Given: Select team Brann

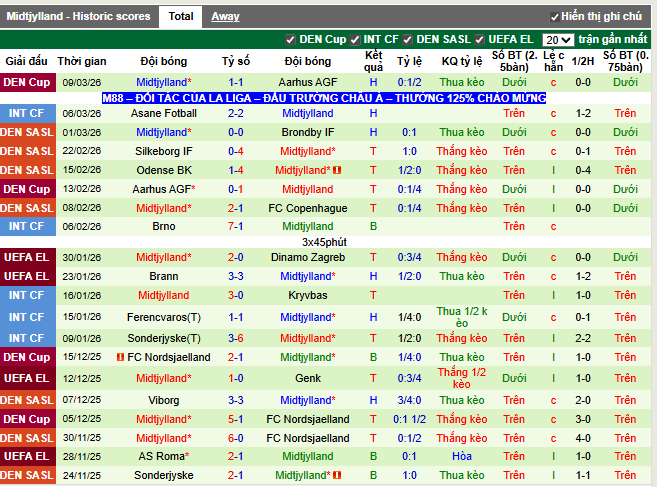Looking at the screenshot, I should click(x=163, y=276).
